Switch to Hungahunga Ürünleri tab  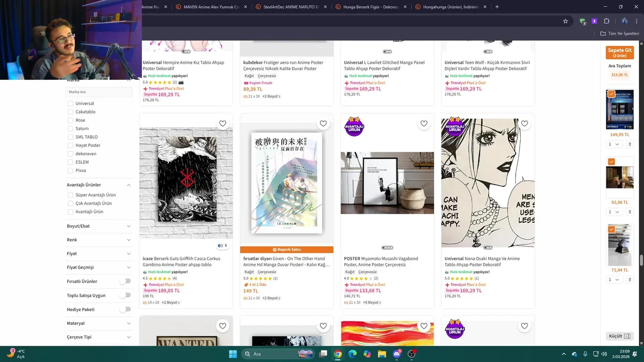pyautogui.click(x=450, y=7)
